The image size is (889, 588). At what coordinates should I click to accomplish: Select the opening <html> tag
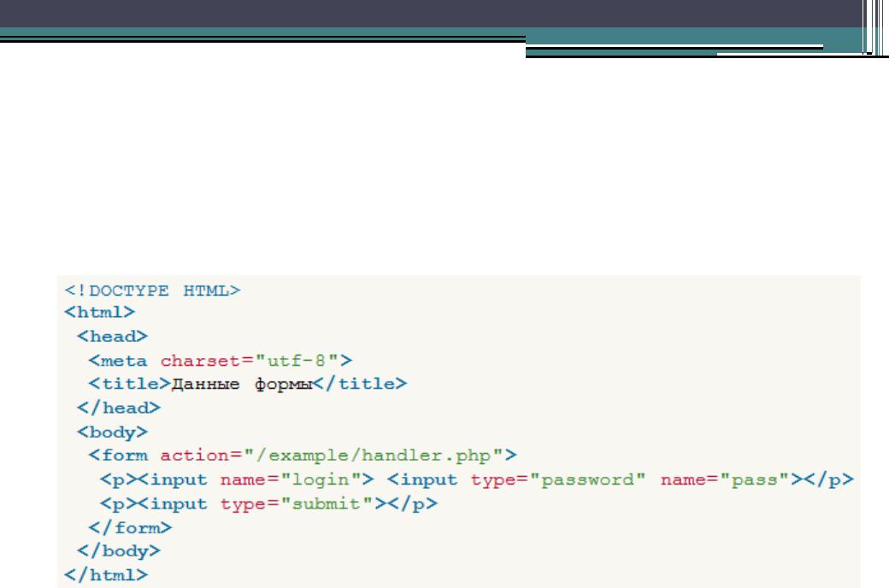coord(100,313)
